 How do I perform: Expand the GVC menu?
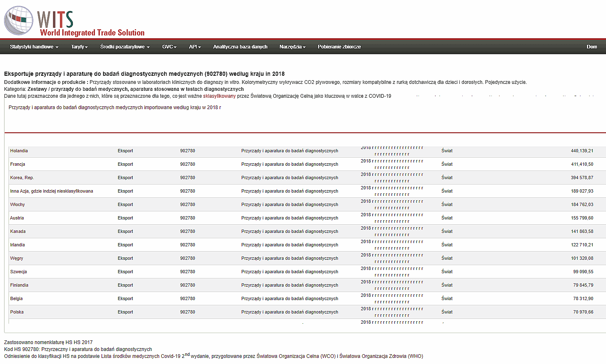[169, 47]
